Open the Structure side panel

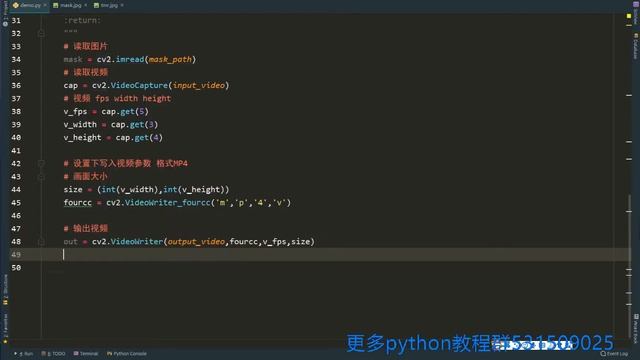(x=5, y=289)
